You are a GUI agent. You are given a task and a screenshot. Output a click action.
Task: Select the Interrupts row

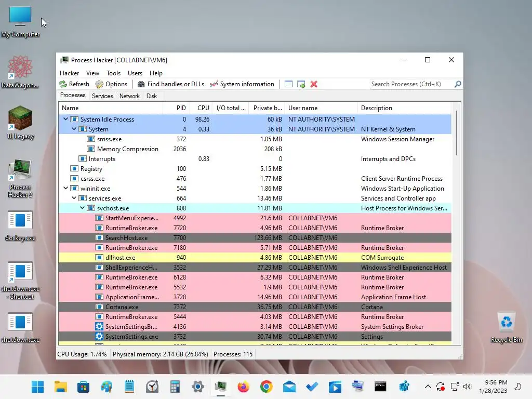(x=255, y=159)
